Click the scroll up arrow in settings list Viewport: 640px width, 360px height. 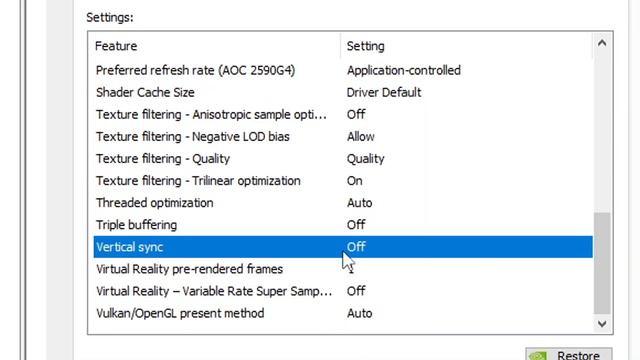[602, 43]
